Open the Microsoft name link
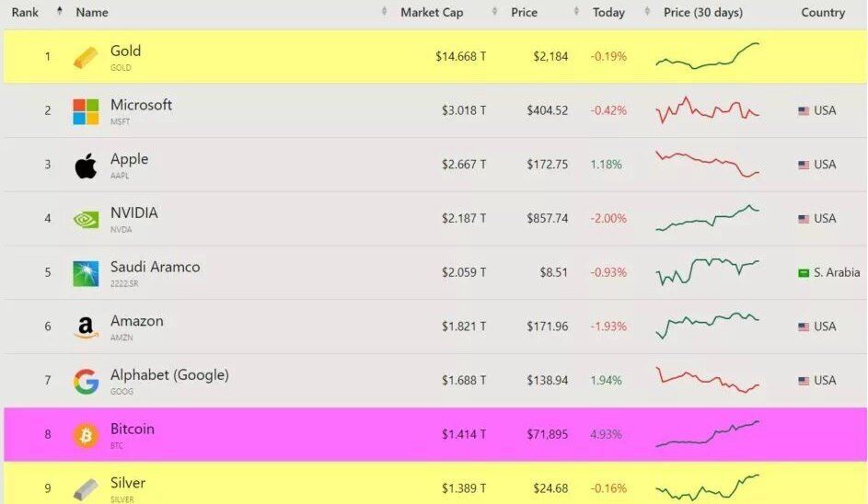 click(x=141, y=105)
